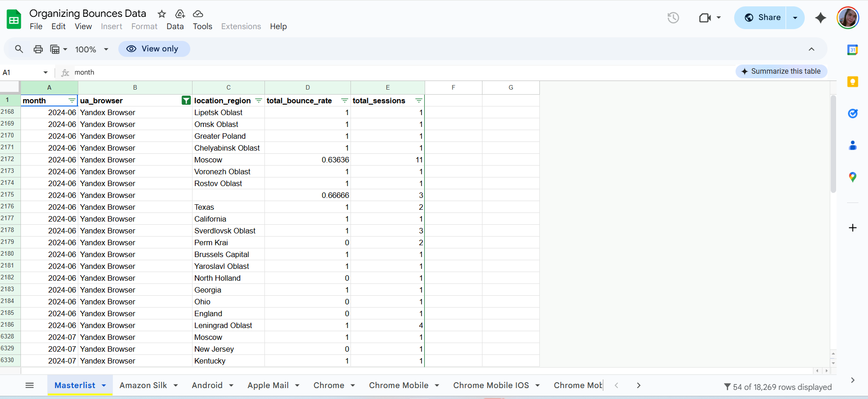Click the vertical scrollbar thumb
868x399 pixels.
coord(833,144)
